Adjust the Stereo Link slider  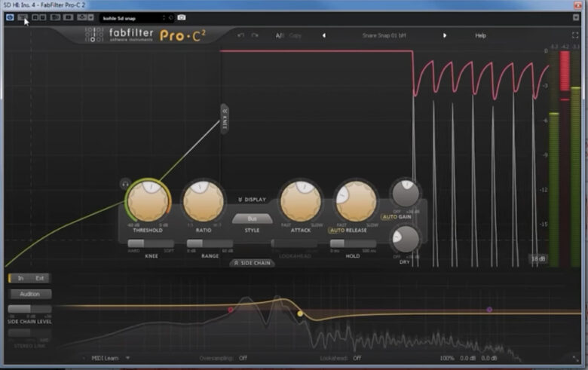pyautogui.click(x=29, y=333)
